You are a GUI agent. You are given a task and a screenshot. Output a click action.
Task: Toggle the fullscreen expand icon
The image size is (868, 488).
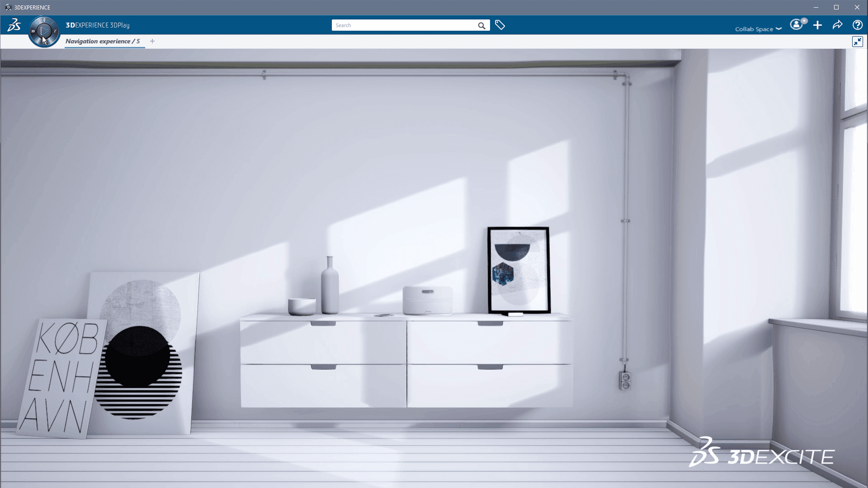pos(857,41)
